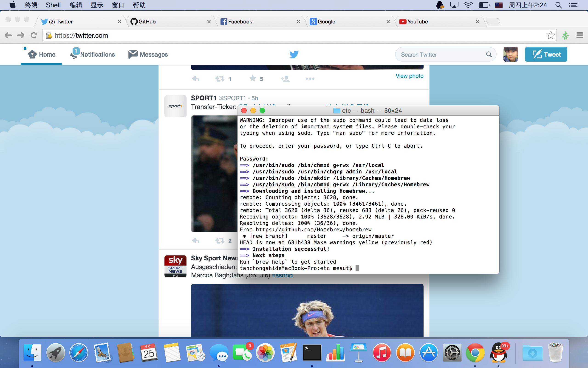Viewport: 588px width, 368px height.
Task: Open the Trash from the dock
Action: point(555,352)
